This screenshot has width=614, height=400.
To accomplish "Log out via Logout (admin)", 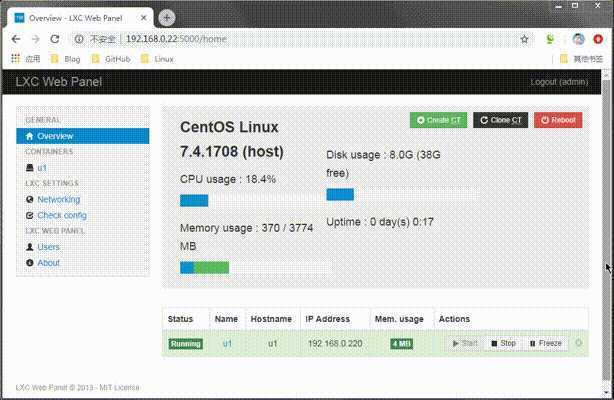I will tap(559, 82).
